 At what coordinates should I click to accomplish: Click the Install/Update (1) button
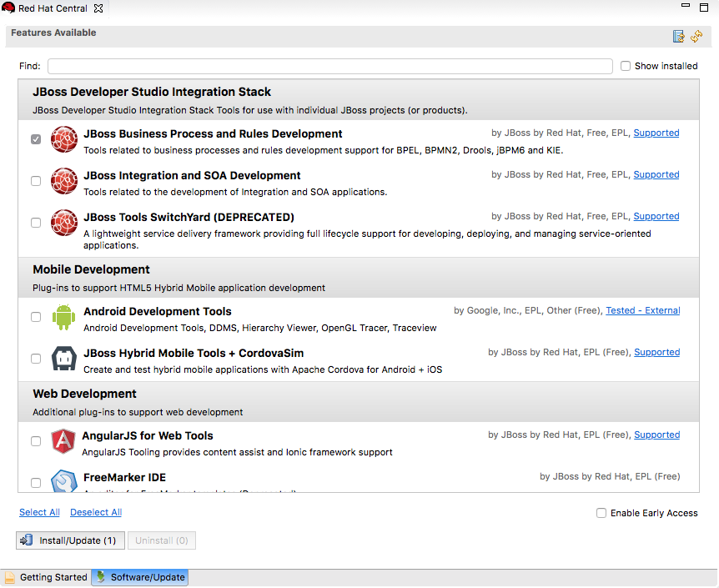click(x=71, y=540)
